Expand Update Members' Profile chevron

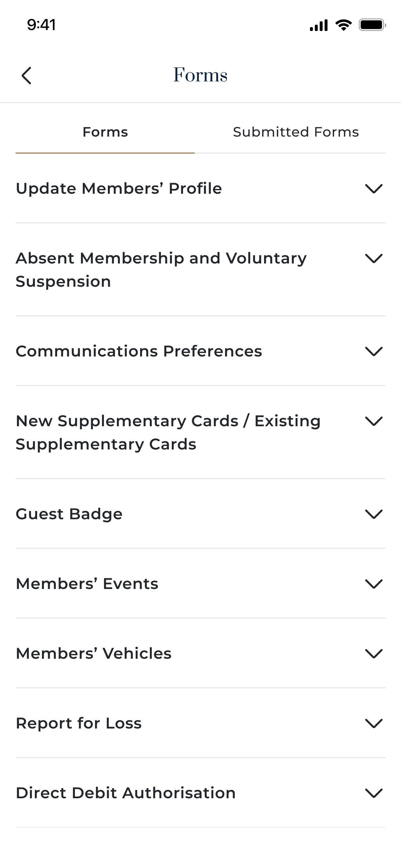(x=374, y=189)
